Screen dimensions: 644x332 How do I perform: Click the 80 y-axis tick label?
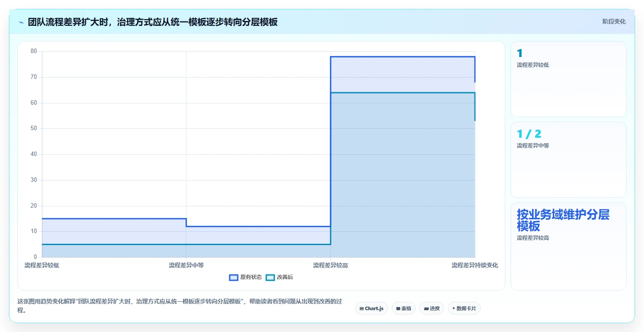coord(34,51)
